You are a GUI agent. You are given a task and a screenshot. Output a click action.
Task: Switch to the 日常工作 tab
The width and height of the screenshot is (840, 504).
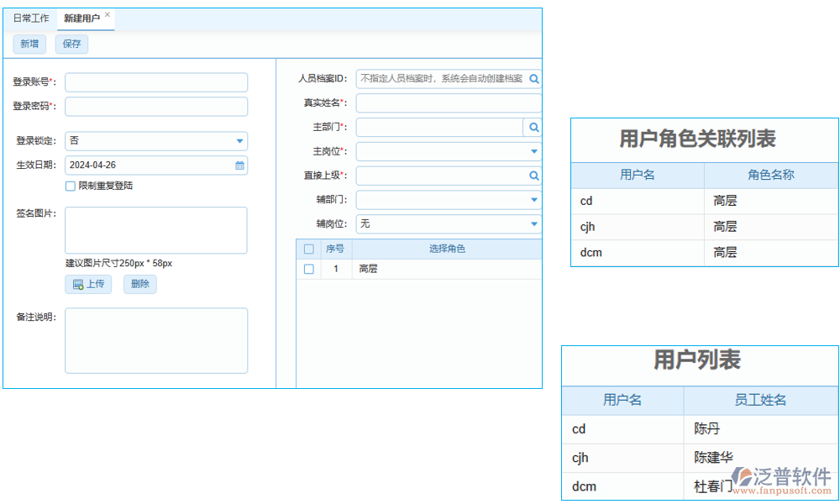(x=30, y=18)
